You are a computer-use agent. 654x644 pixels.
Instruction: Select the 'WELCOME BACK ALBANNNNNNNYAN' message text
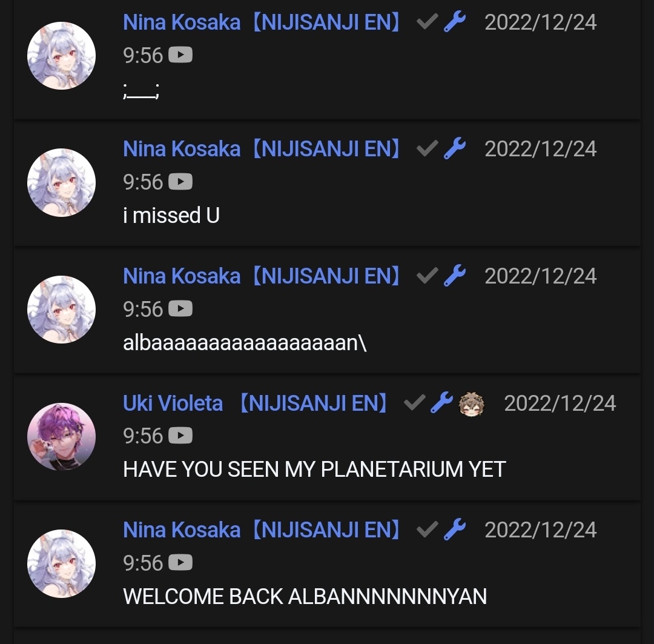click(305, 596)
